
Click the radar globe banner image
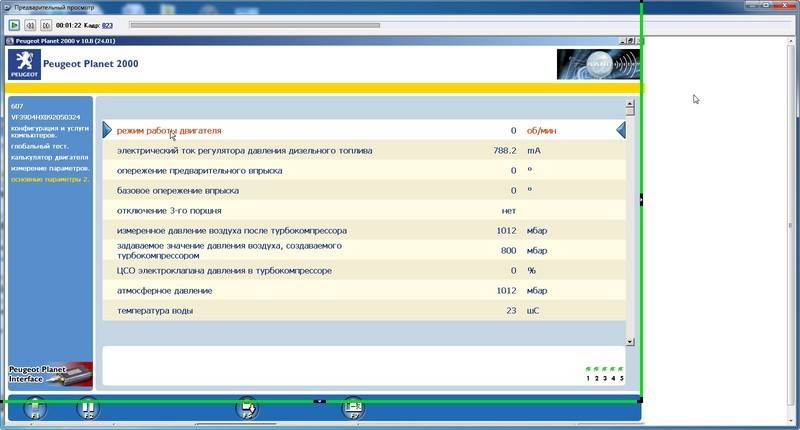tap(597, 65)
